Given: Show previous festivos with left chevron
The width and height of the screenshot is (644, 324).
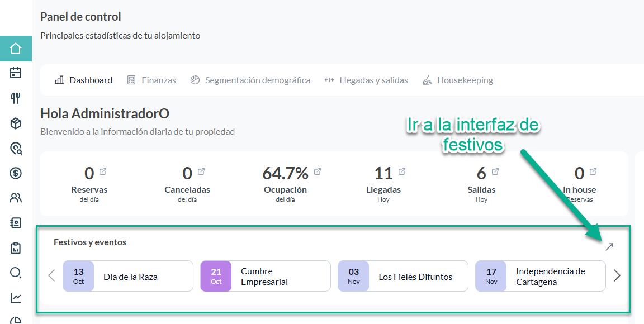Looking at the screenshot, I should tap(51, 275).
